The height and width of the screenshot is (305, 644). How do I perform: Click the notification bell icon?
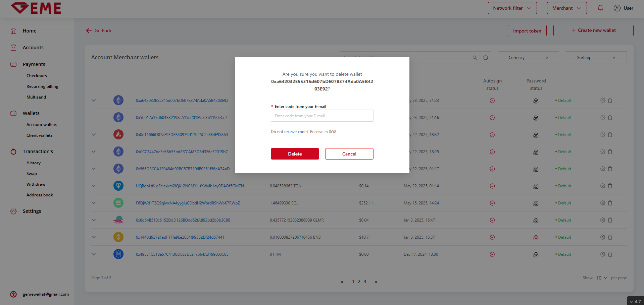[x=600, y=8]
